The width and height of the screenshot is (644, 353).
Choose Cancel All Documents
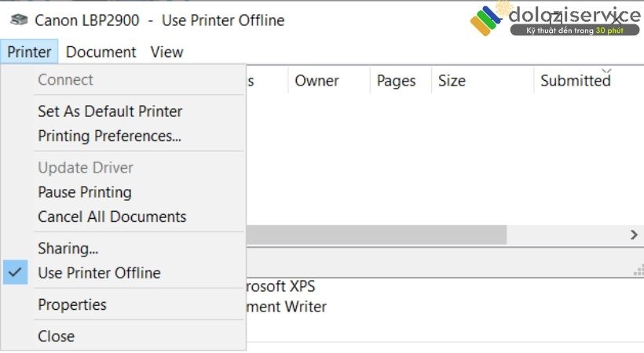112,217
